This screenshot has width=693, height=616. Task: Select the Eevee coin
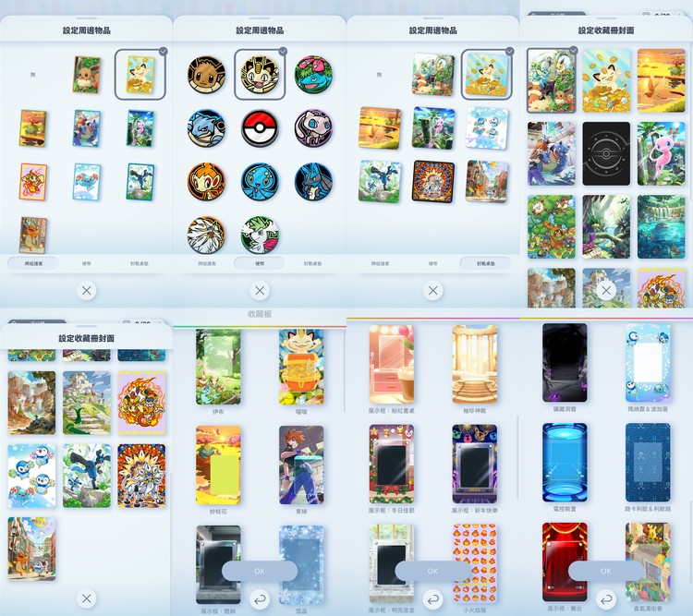tap(206, 74)
